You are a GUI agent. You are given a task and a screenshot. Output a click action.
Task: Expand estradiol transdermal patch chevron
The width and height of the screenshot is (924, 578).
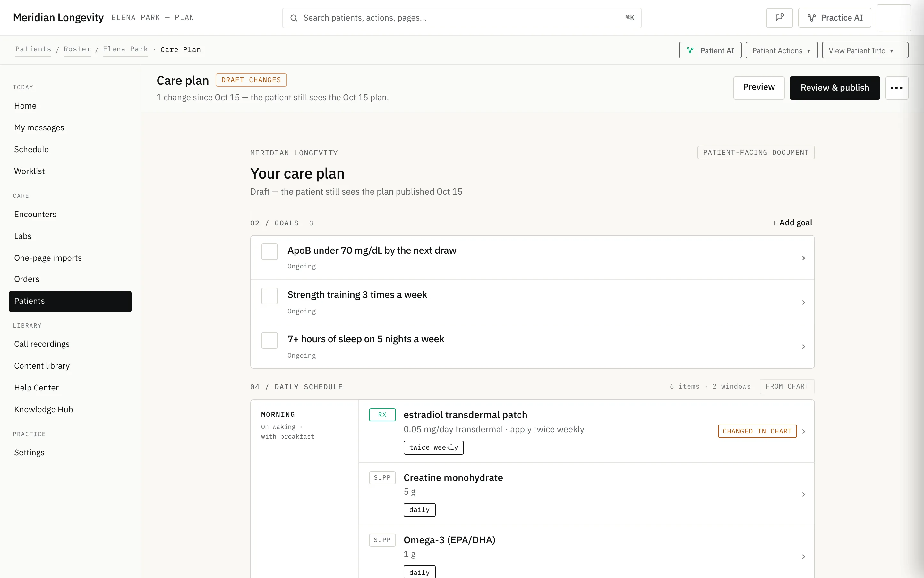803,432
